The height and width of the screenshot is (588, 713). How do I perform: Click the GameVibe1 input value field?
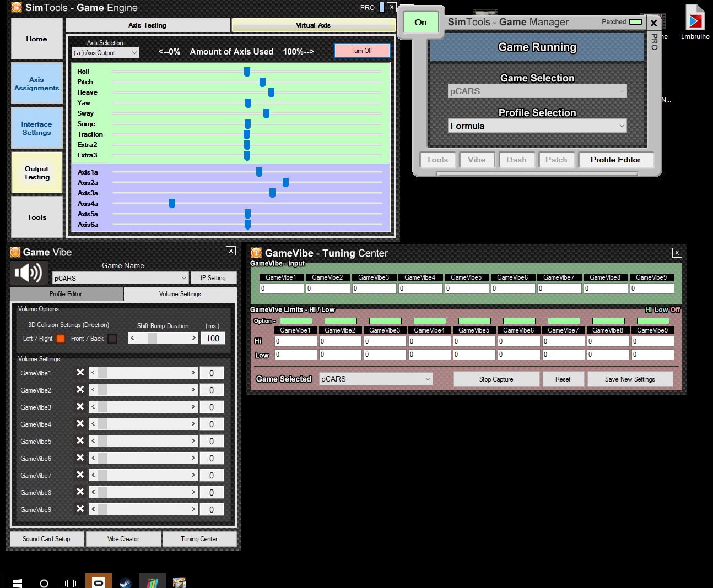click(x=282, y=288)
